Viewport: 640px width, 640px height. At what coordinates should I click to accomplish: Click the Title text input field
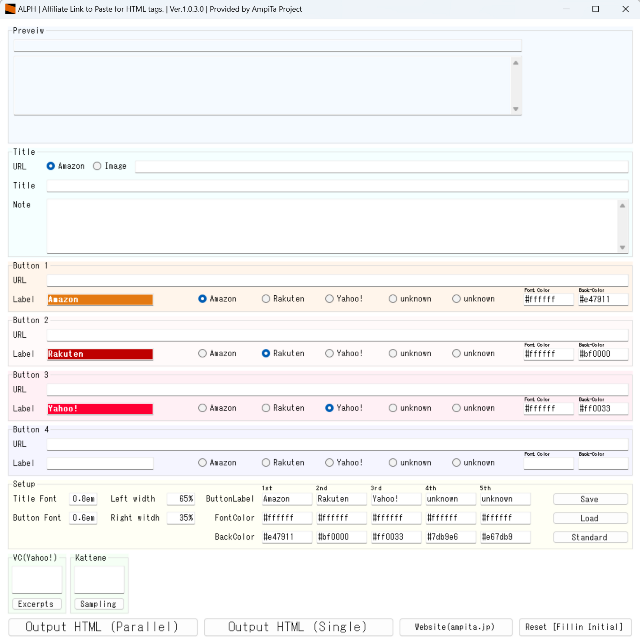click(x=337, y=186)
